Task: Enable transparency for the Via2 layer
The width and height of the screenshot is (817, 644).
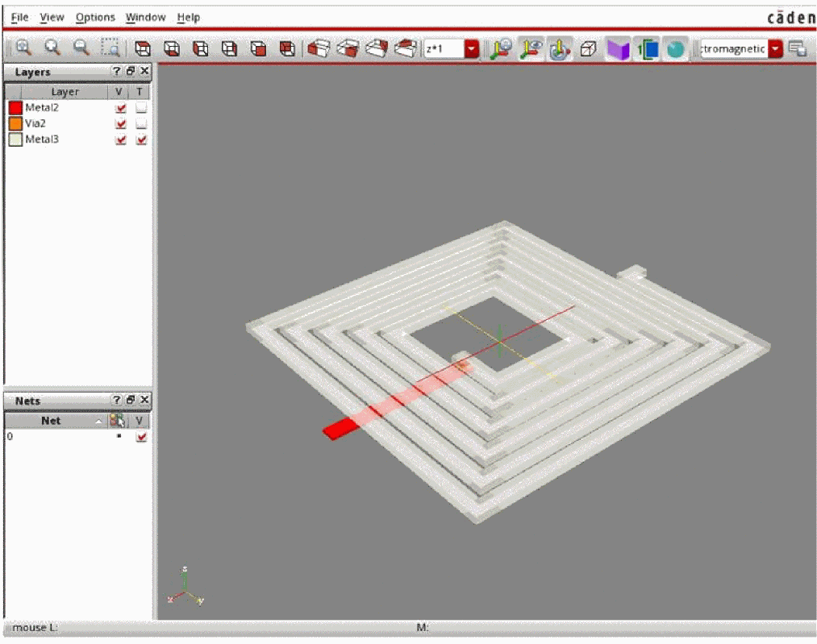Action: tap(141, 123)
